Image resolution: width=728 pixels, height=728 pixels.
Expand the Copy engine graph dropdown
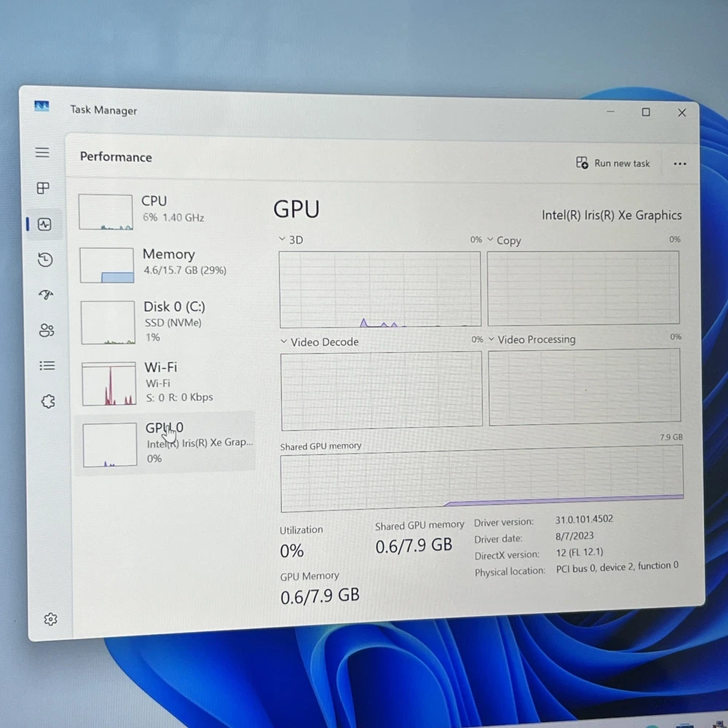tap(491, 240)
